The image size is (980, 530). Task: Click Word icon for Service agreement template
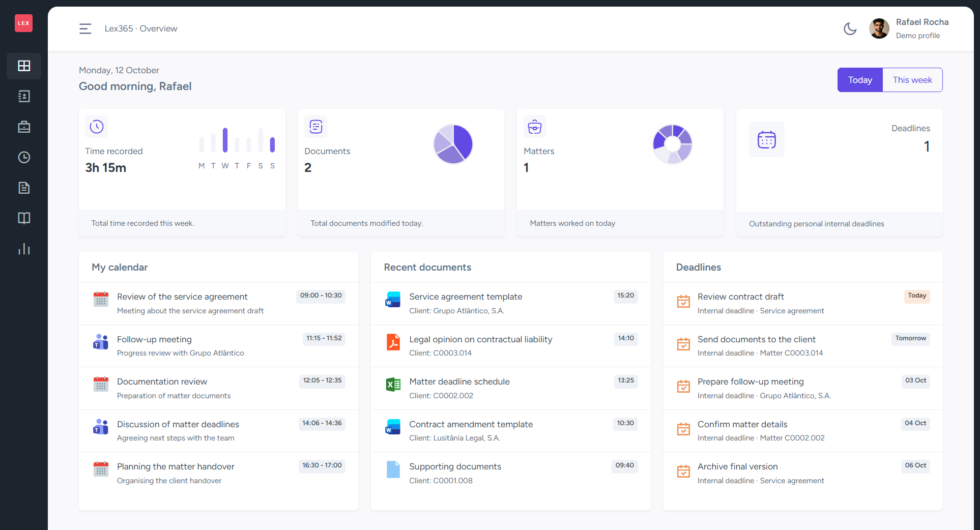click(x=393, y=299)
